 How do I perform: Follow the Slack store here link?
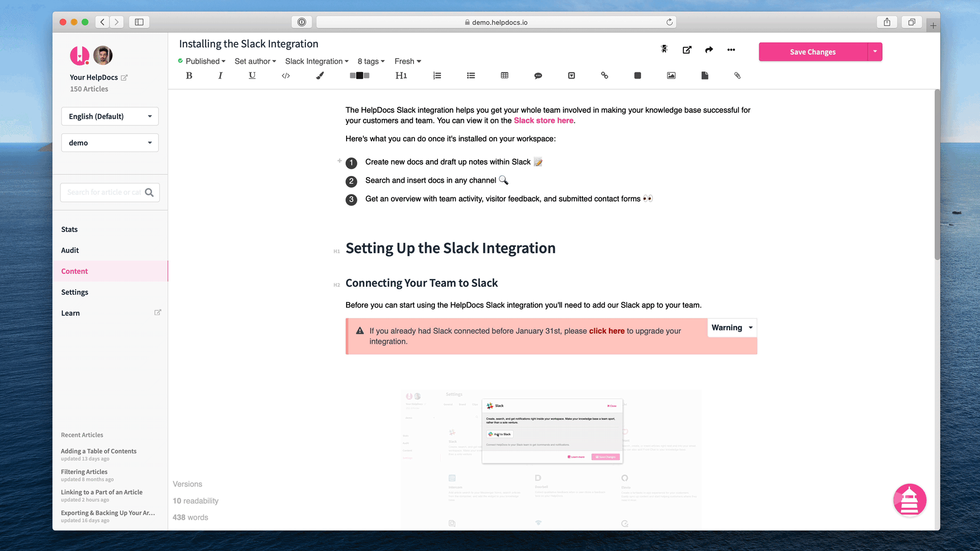[x=544, y=120]
